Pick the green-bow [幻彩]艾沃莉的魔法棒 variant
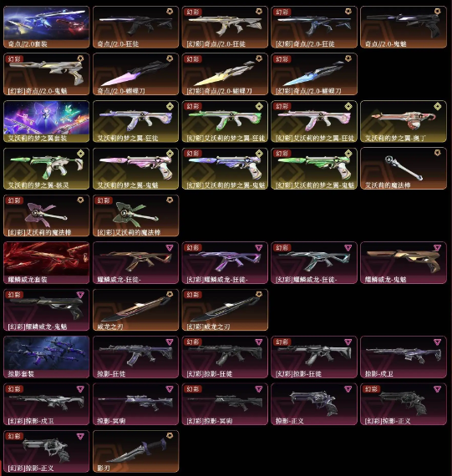 coord(136,215)
